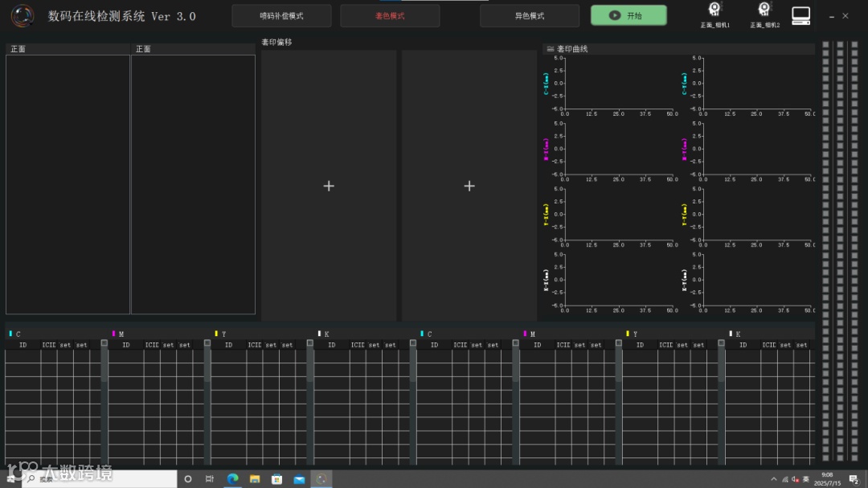Click ID column header in second C table
Image resolution: width=868 pixels, height=488 pixels.
(435, 345)
